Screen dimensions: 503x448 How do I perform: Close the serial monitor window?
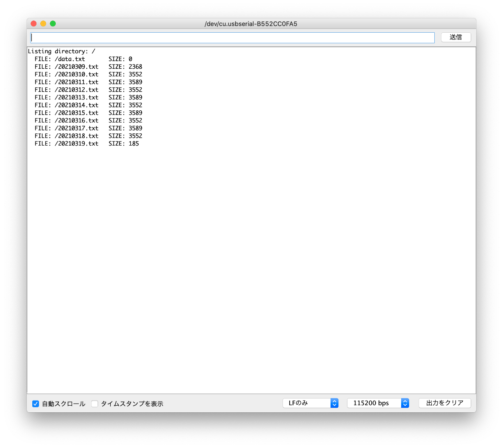tap(34, 23)
